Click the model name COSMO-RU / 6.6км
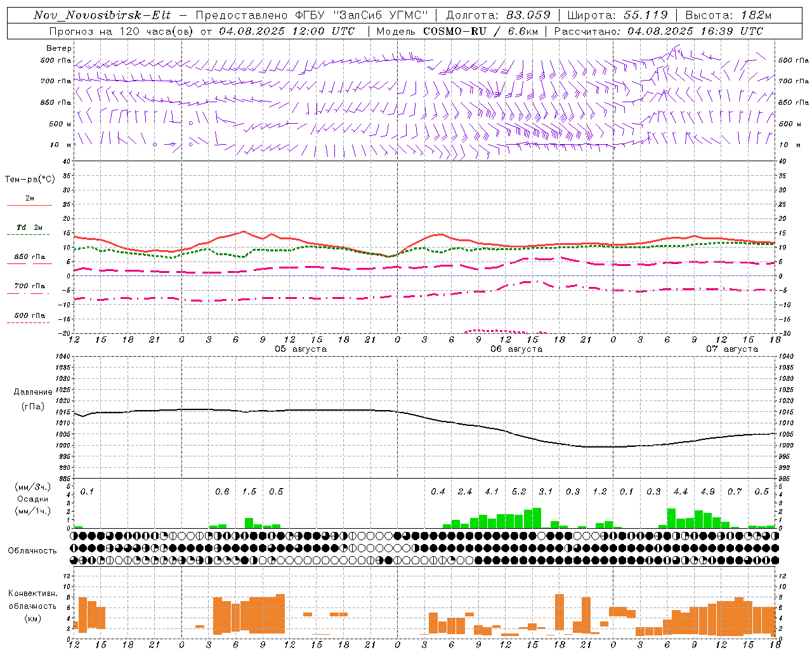Viewport: 812px width, 650px height. (481, 31)
